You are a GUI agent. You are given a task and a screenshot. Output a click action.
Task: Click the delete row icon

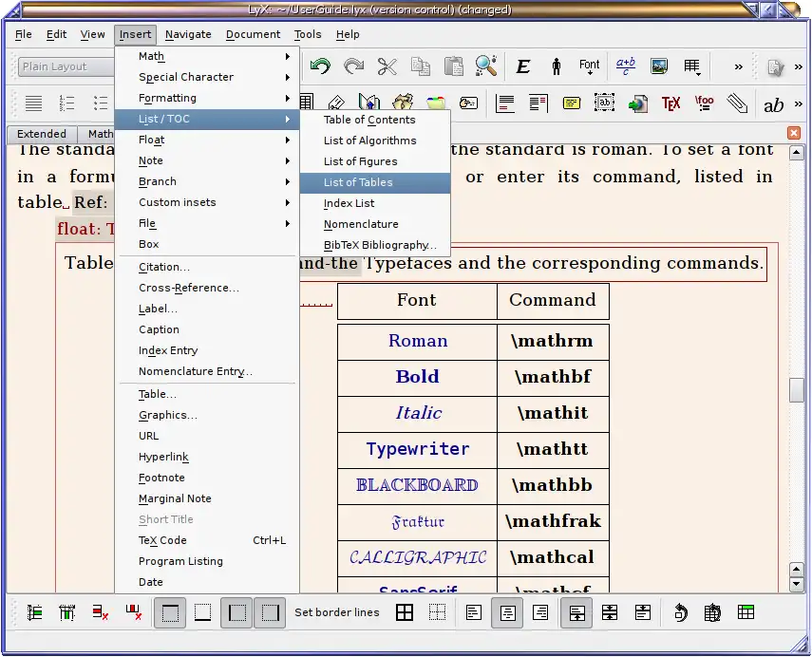(x=101, y=612)
